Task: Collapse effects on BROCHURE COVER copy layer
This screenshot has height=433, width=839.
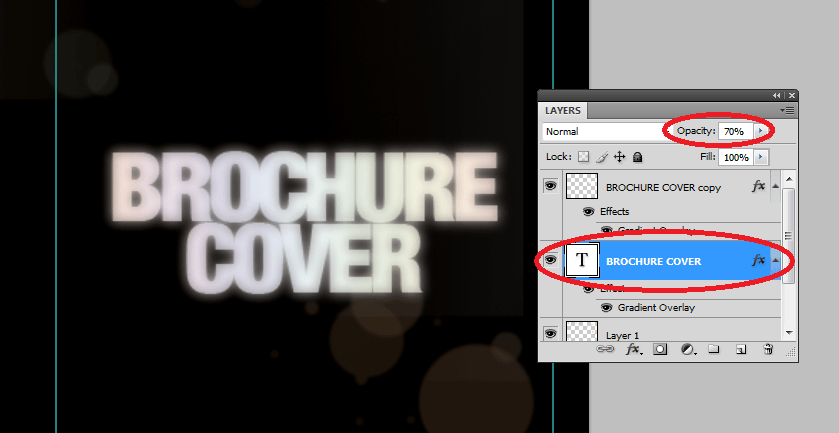Action: tap(778, 186)
